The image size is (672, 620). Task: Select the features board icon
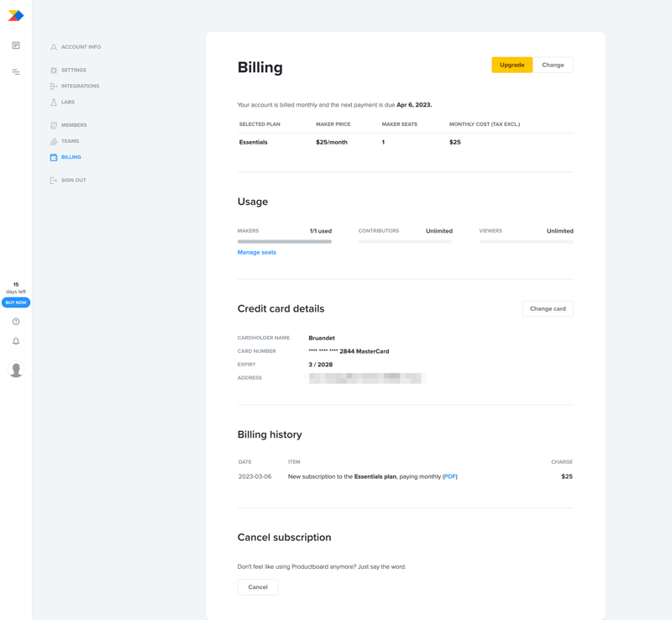pos(15,45)
